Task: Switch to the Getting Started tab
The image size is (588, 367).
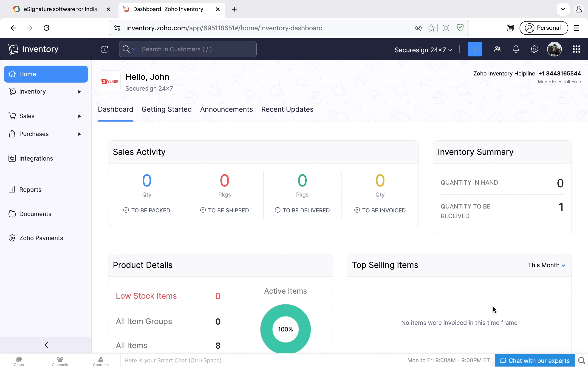Action: 167,109
